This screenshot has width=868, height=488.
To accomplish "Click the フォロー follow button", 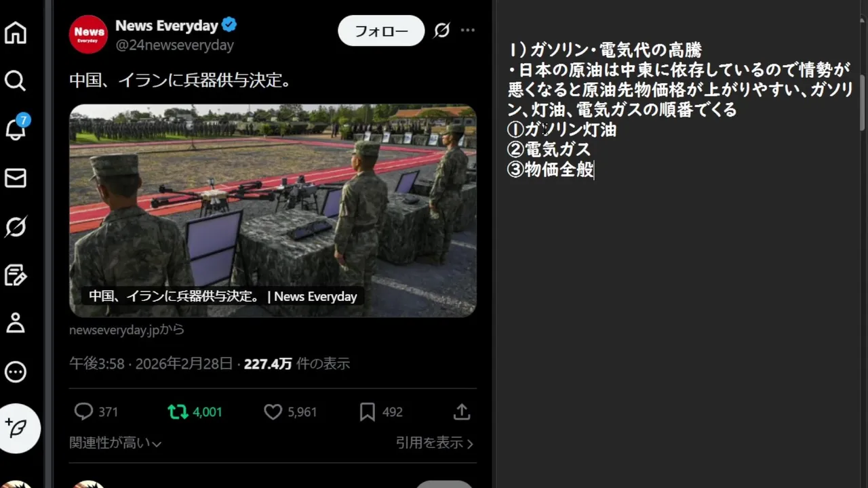I will pos(381,31).
